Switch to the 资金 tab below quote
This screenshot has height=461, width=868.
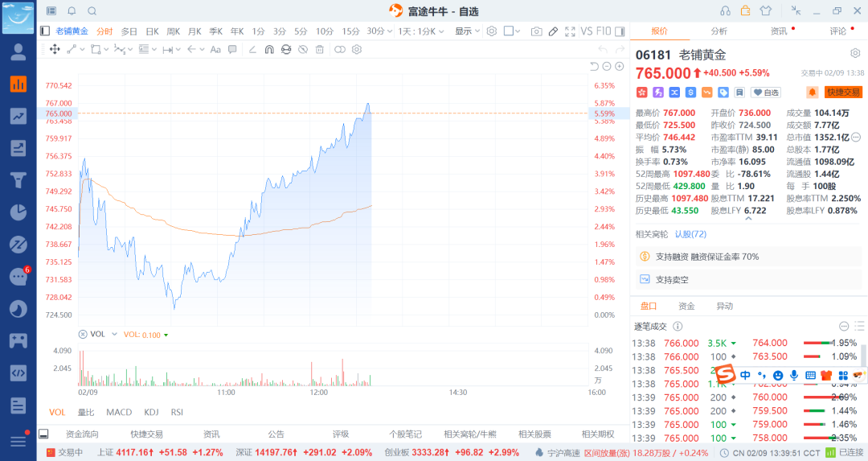(686, 306)
